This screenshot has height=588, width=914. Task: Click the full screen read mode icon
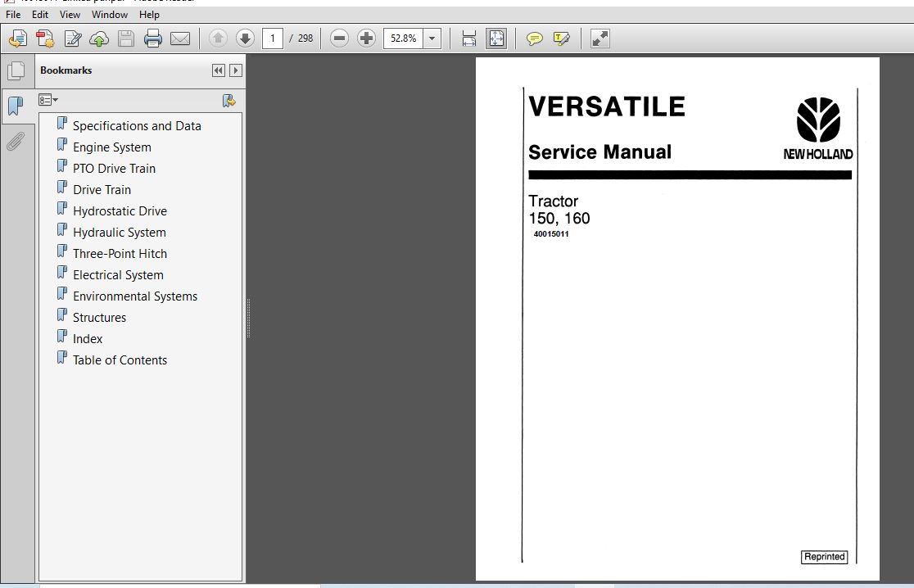click(600, 38)
